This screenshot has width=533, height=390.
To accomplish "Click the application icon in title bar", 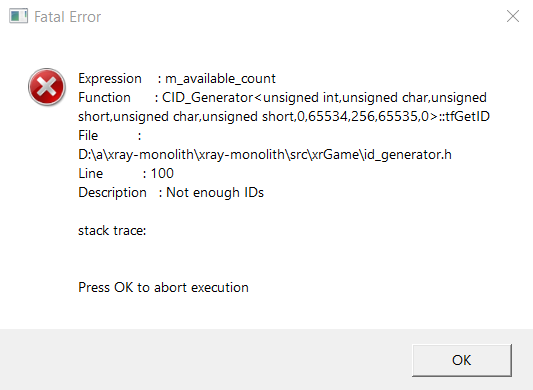I will click(18, 16).
